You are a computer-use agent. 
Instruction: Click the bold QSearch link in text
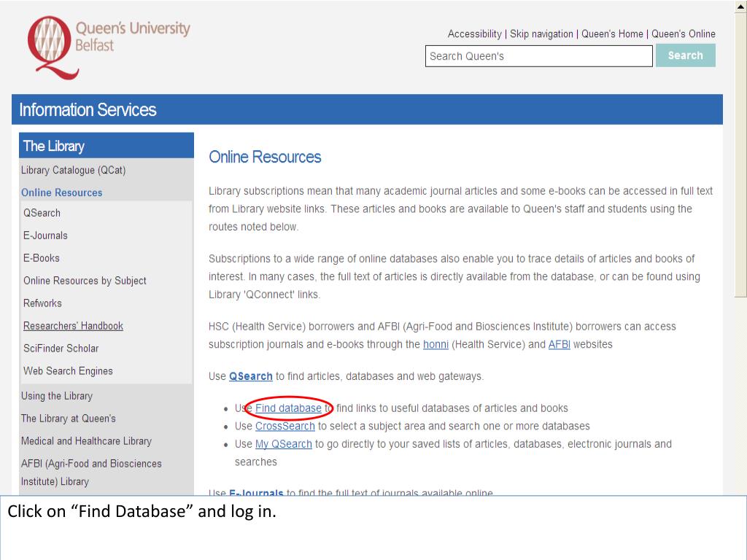[251, 376]
